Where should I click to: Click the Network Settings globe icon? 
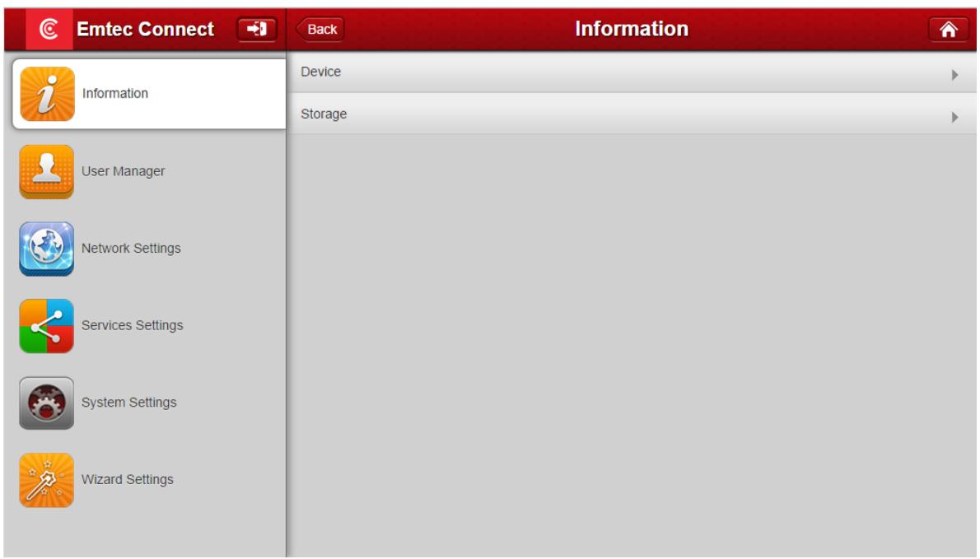[x=47, y=249]
